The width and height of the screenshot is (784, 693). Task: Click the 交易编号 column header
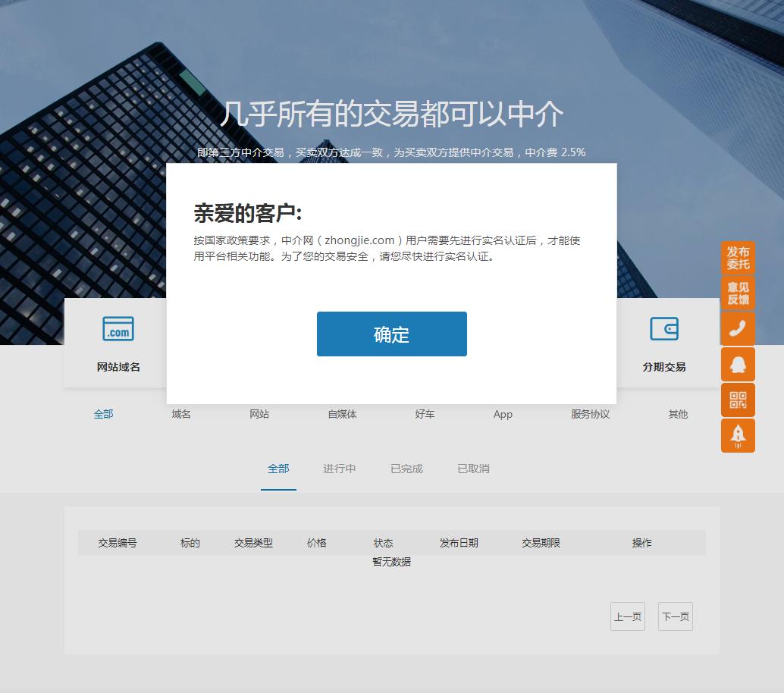click(118, 543)
